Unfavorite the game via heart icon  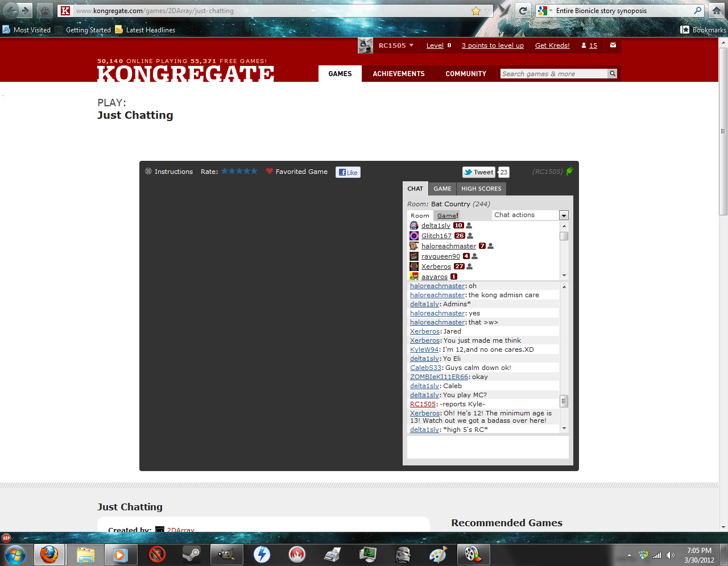267,172
